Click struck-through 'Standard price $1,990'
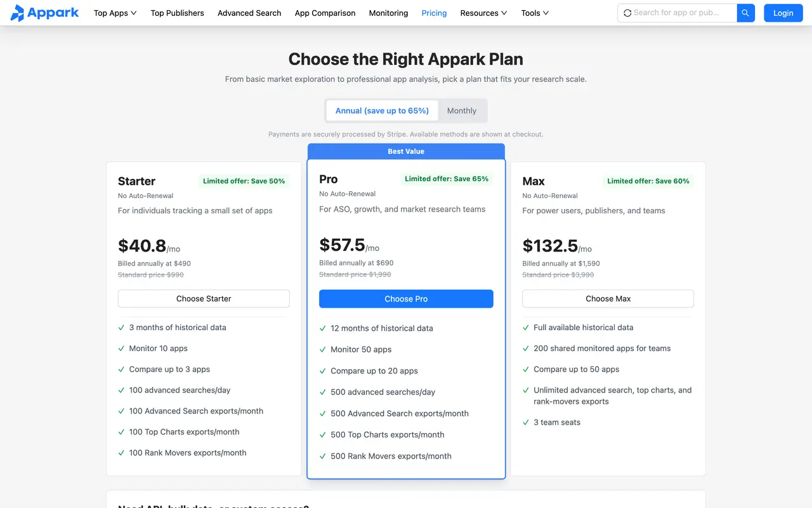Viewport: 812px width, 508px height. click(355, 274)
